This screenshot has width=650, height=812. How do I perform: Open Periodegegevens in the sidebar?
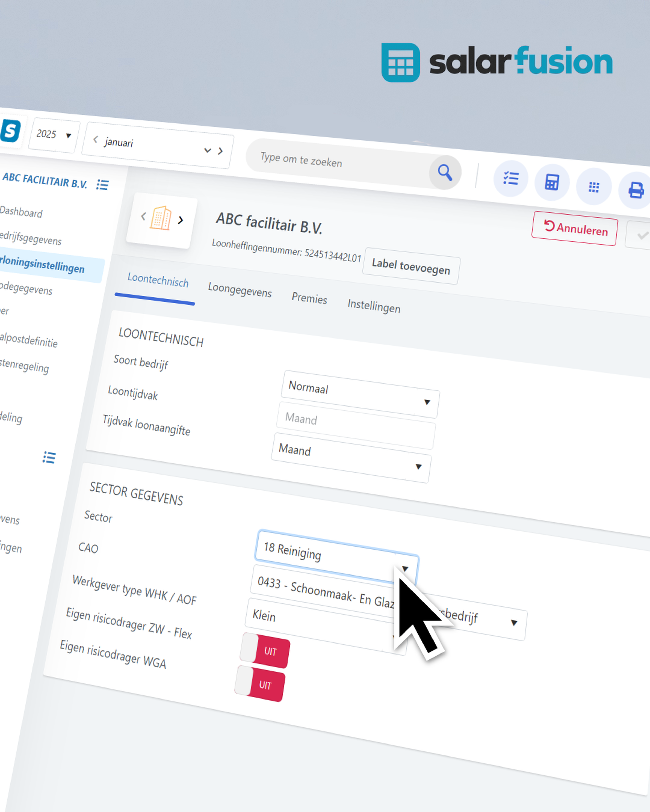[x=26, y=288]
